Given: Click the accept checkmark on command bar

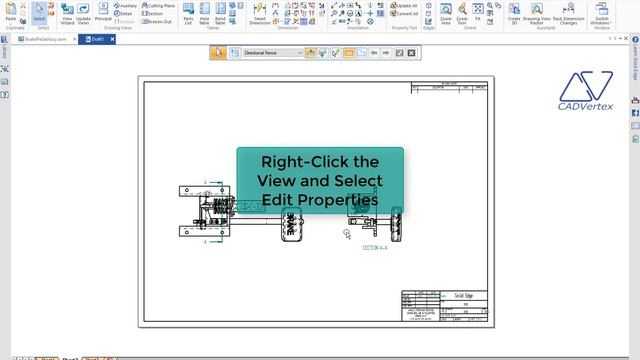Looking at the screenshot, I should tap(400, 53).
